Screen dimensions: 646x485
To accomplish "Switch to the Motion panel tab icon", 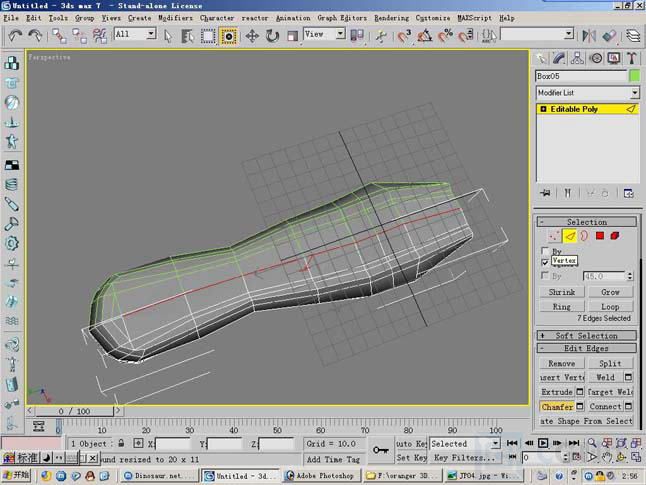I will point(596,58).
